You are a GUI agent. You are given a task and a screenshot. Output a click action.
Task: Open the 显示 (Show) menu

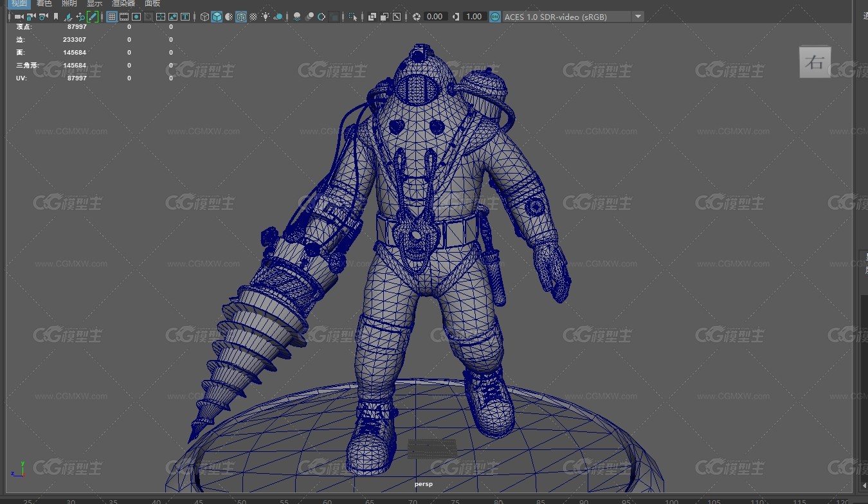pyautogui.click(x=94, y=3)
